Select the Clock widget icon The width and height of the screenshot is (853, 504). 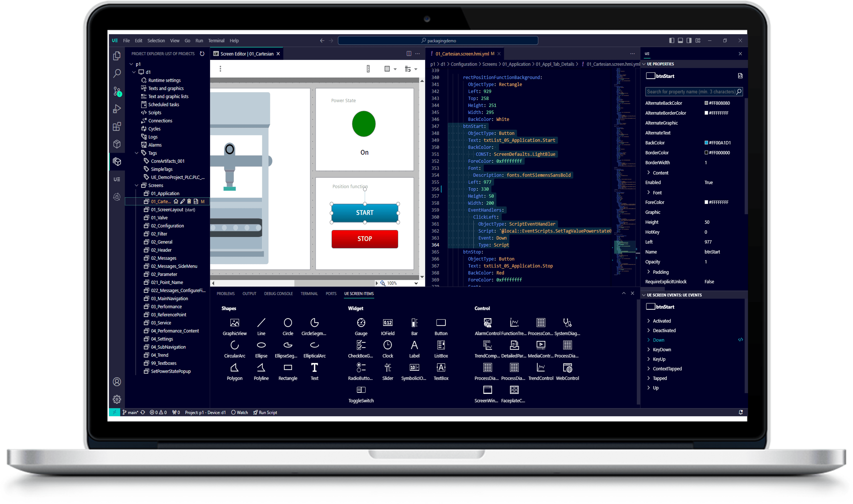tap(388, 345)
